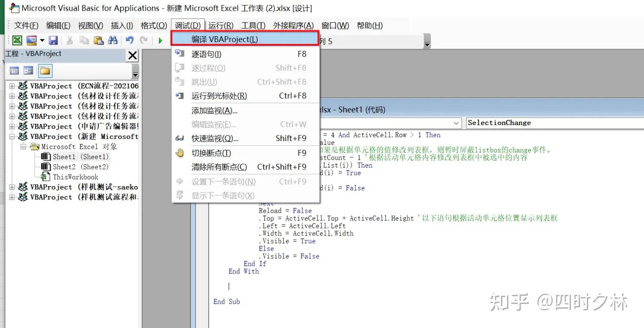Click the View Code icon in project panel

pyautogui.click(x=14, y=71)
